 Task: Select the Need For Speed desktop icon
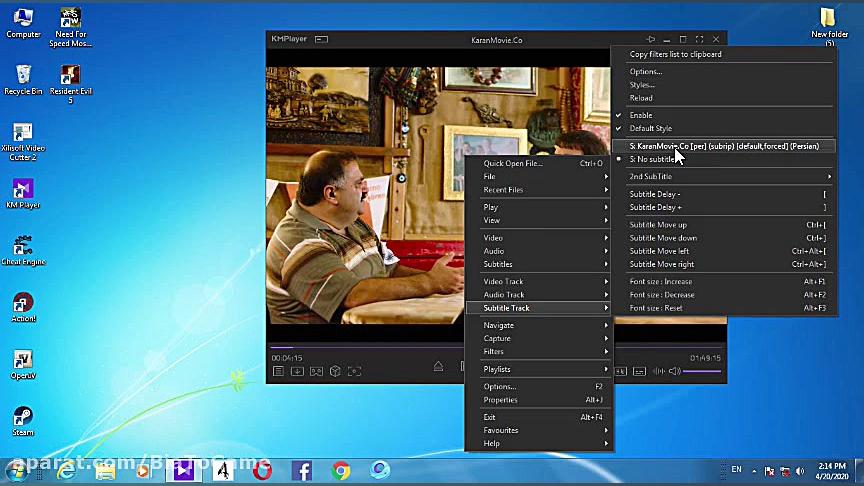(71, 28)
